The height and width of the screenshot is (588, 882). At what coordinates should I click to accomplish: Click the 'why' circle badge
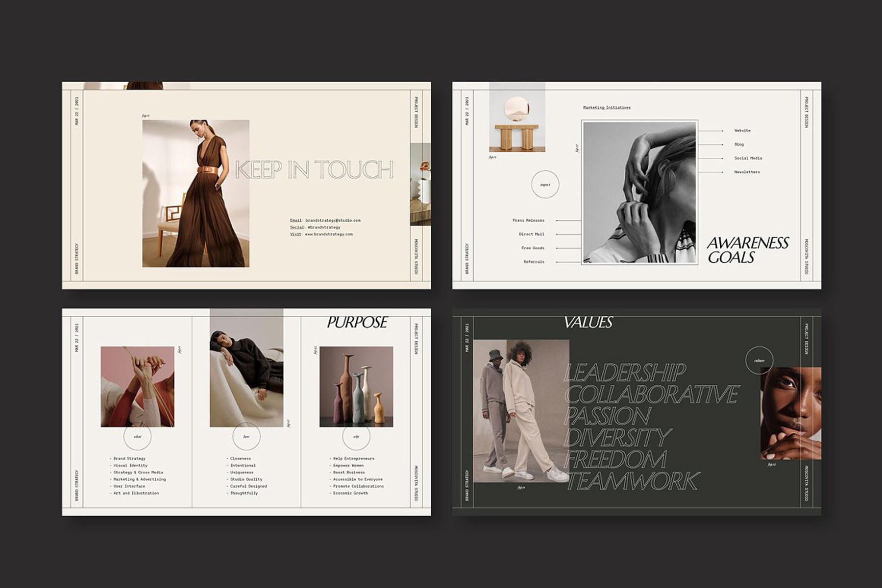[356, 436]
